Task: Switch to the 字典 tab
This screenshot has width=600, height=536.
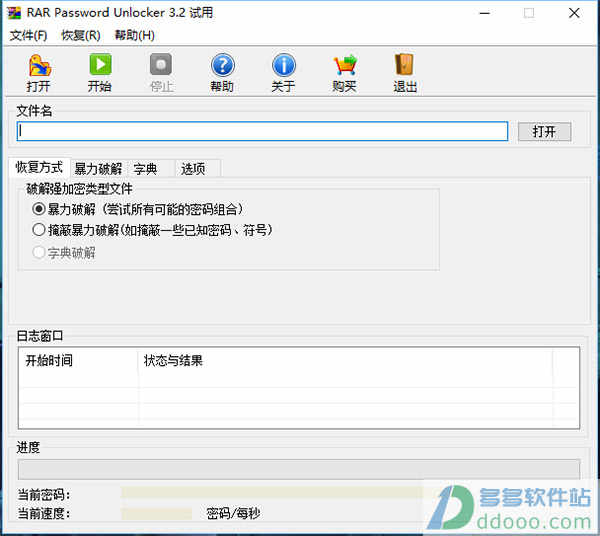Action: click(151, 169)
